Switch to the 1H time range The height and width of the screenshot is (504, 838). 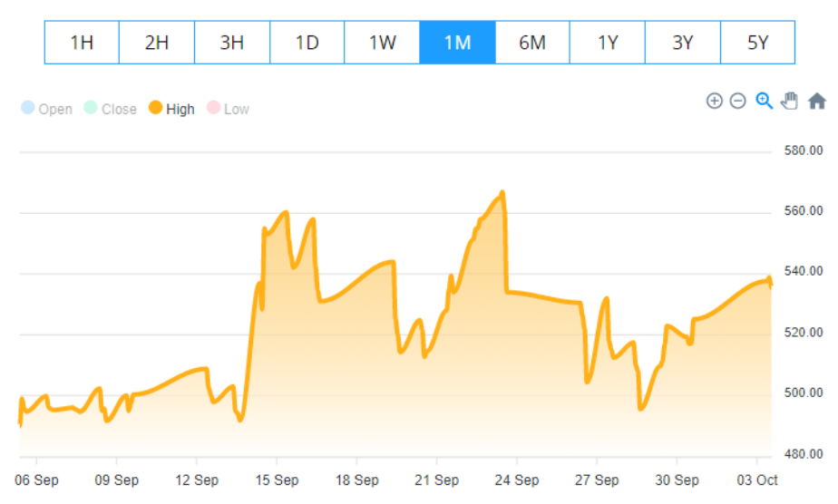point(82,43)
